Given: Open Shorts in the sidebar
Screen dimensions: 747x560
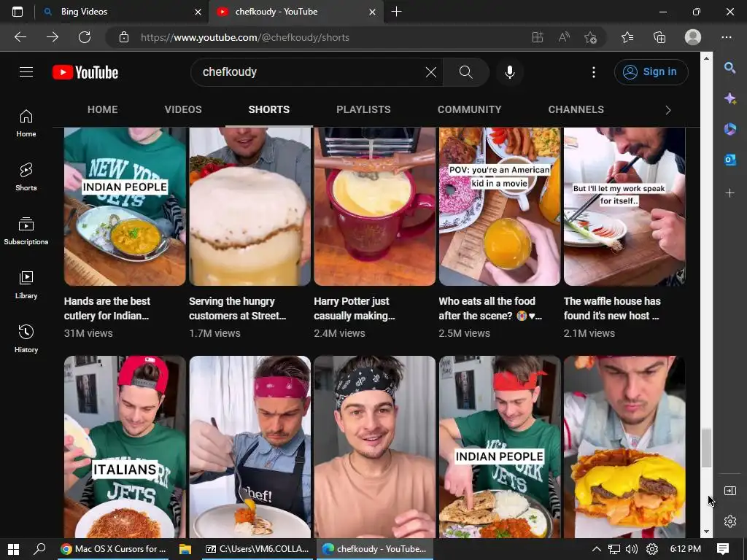Looking at the screenshot, I should pos(26,177).
